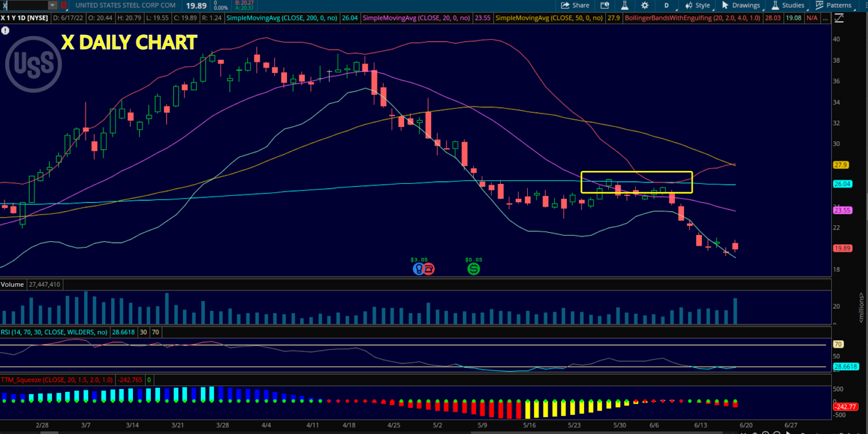
Task: Click the 5/16 date on time axis
Action: click(x=529, y=425)
